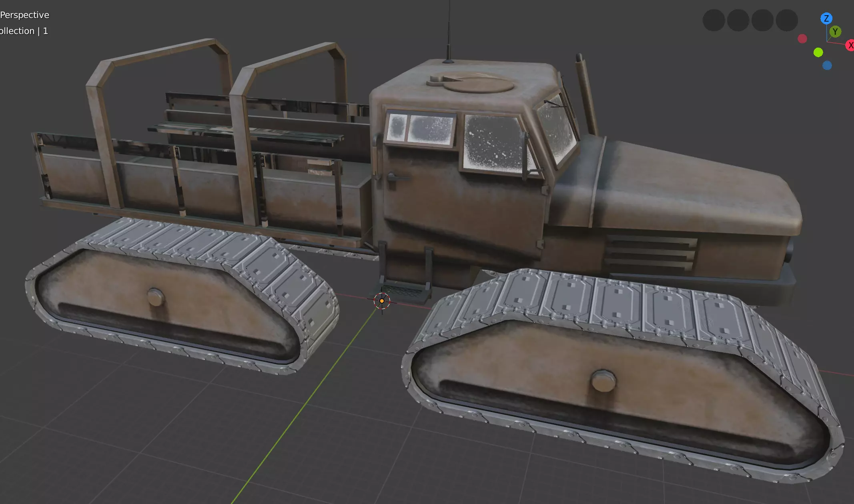Click the Perspective view label
The image size is (854, 504).
(x=24, y=15)
